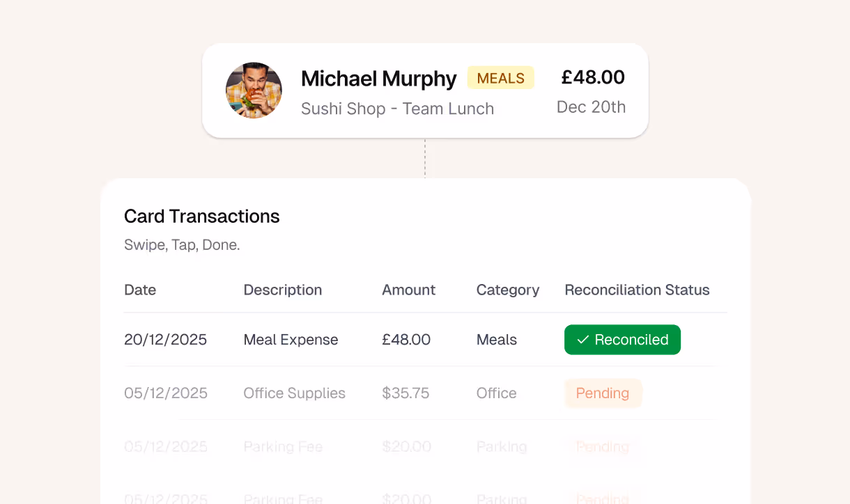Toggle the Reconciled status on Meal Expense
This screenshot has width=850, height=504.
click(622, 340)
